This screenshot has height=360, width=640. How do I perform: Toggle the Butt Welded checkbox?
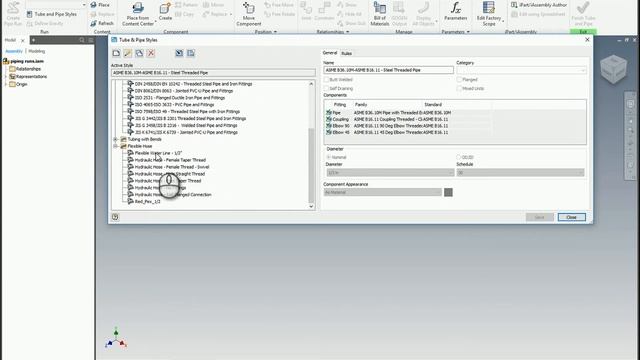point(327,80)
